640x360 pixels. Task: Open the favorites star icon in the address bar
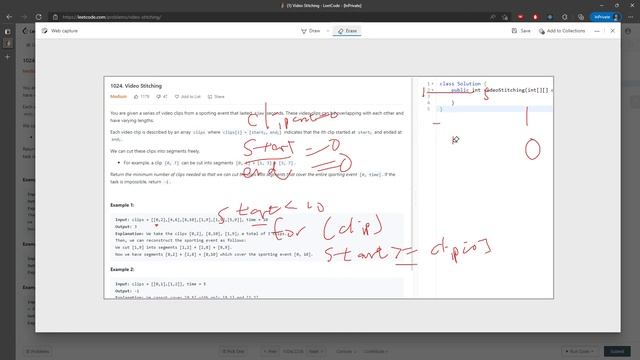[505, 17]
